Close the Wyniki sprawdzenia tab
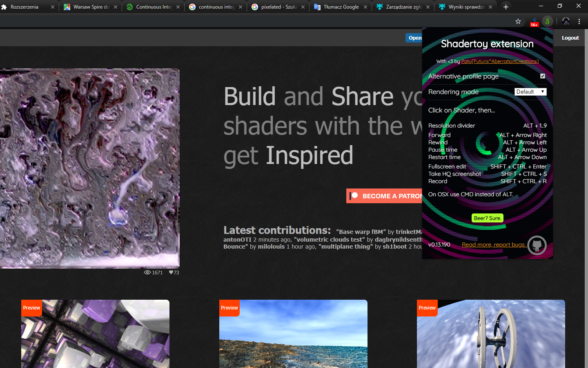 tap(490, 7)
